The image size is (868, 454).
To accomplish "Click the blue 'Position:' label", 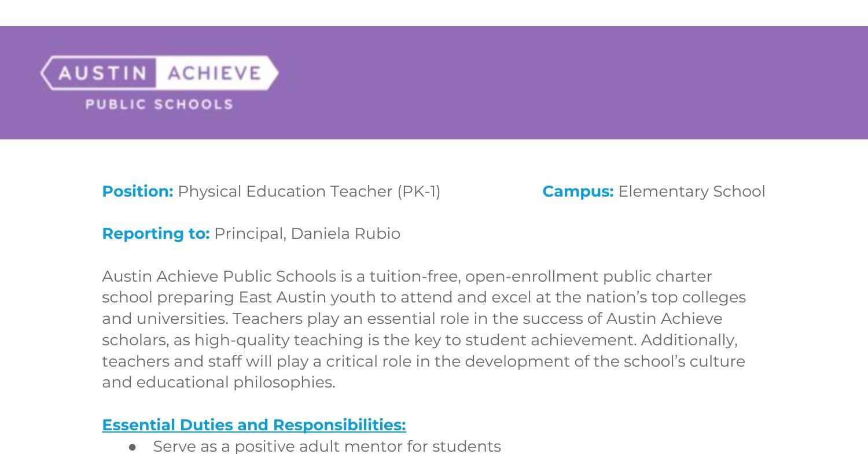I will point(137,191).
